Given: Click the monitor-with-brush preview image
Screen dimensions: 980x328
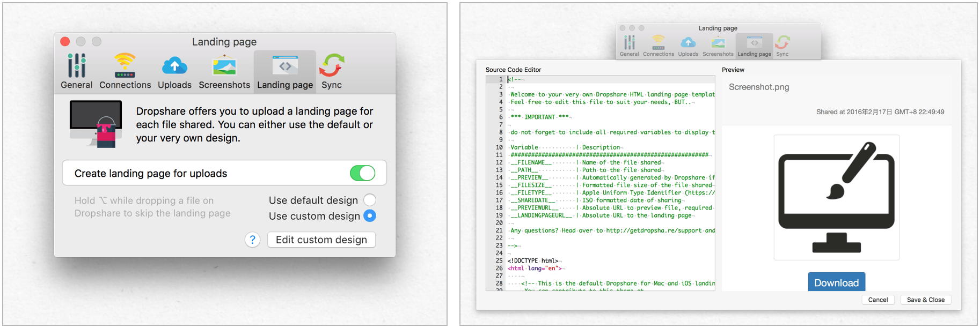Looking at the screenshot, I should tap(836, 197).
